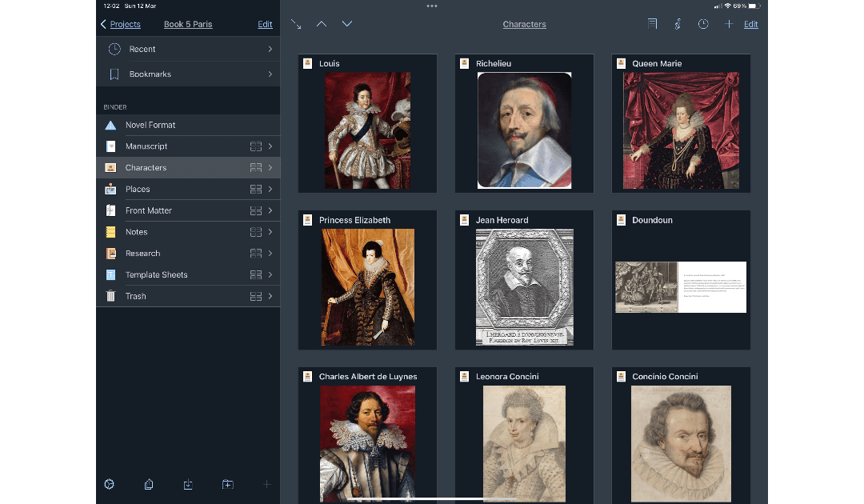Open corkboard view icon for Places
Screen dimensions: 864x504
coord(256,189)
